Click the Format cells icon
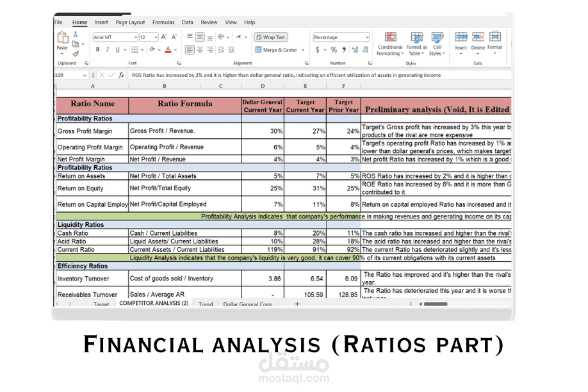Image resolution: width=588 pixels, height=392 pixels. coord(495,37)
